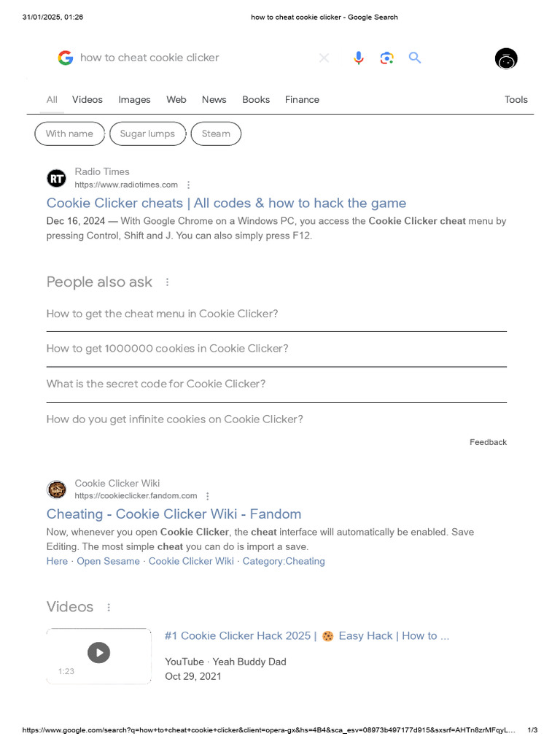Click the Google logo icon
The image size is (560, 747).
click(x=66, y=58)
